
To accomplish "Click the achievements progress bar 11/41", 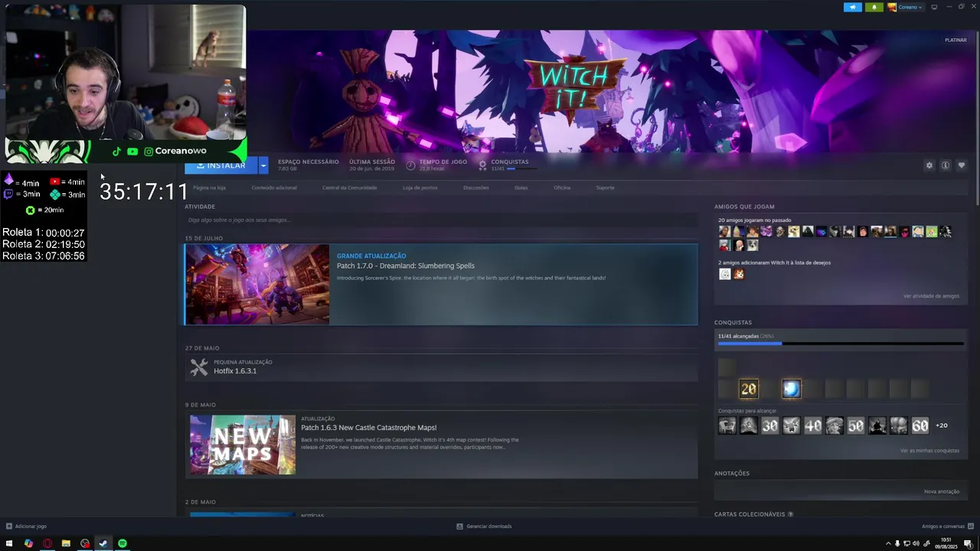I will click(x=841, y=344).
